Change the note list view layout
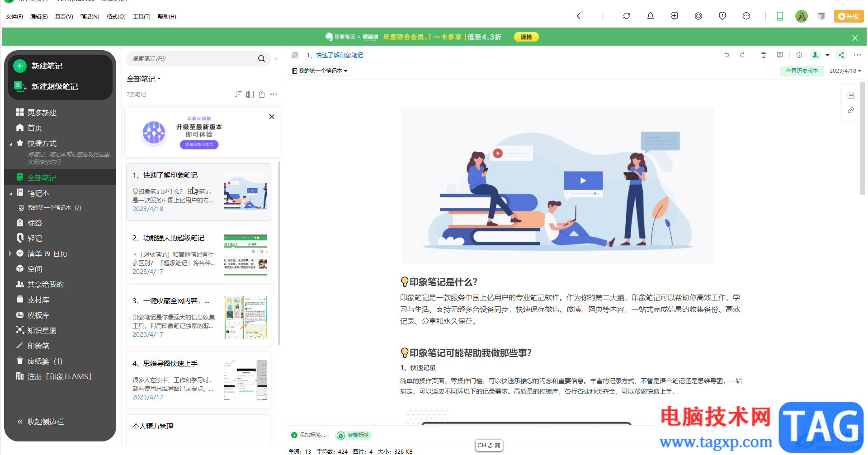This screenshot has height=455, width=868. pos(250,94)
